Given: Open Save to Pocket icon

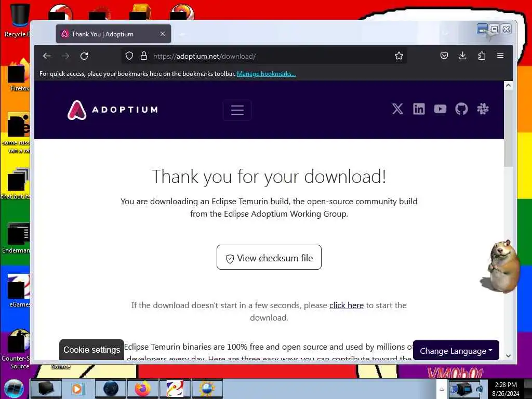Looking at the screenshot, I should 444,56.
